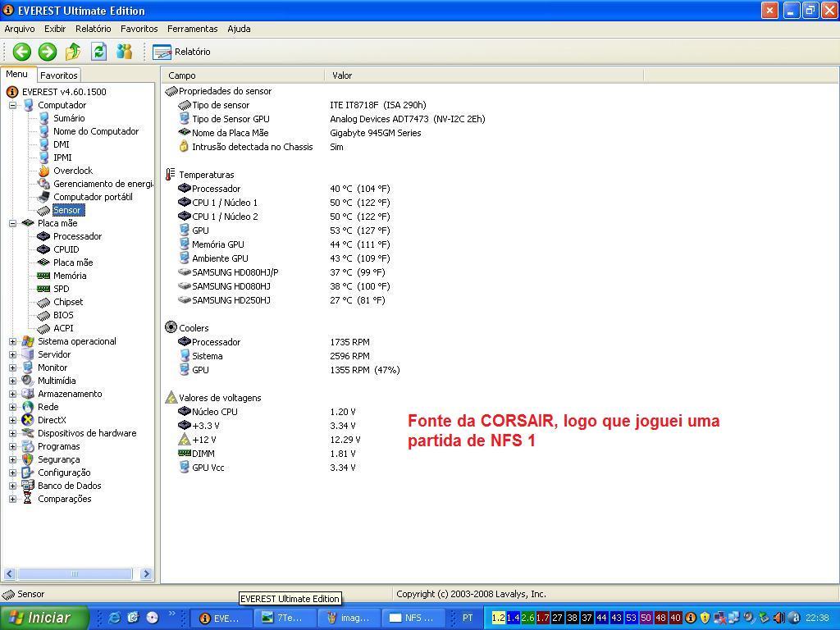This screenshot has width=840, height=630.
Task: Select CPUID under Placa mãe
Action: [66, 249]
